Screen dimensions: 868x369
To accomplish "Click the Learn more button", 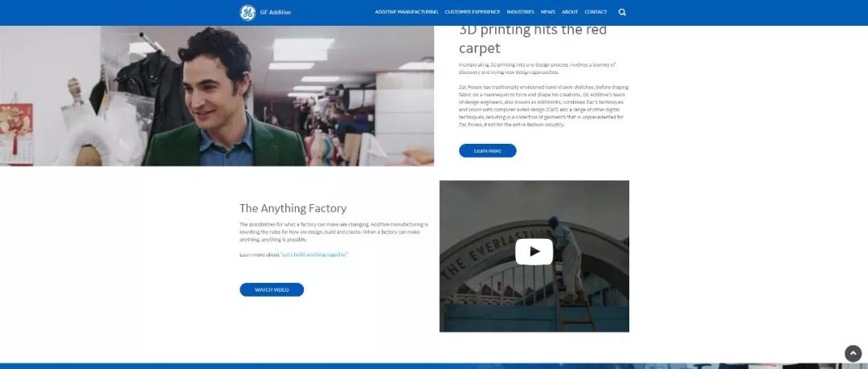I will pyautogui.click(x=487, y=150).
